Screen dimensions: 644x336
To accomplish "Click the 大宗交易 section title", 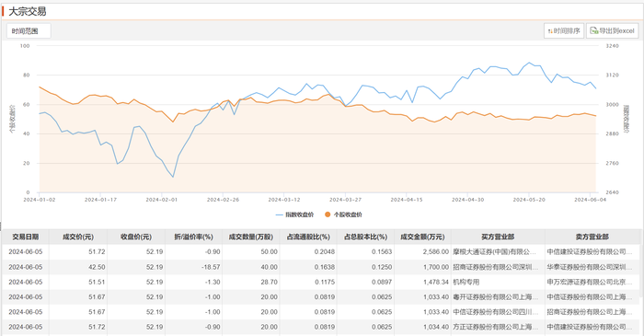I will pos(27,11).
